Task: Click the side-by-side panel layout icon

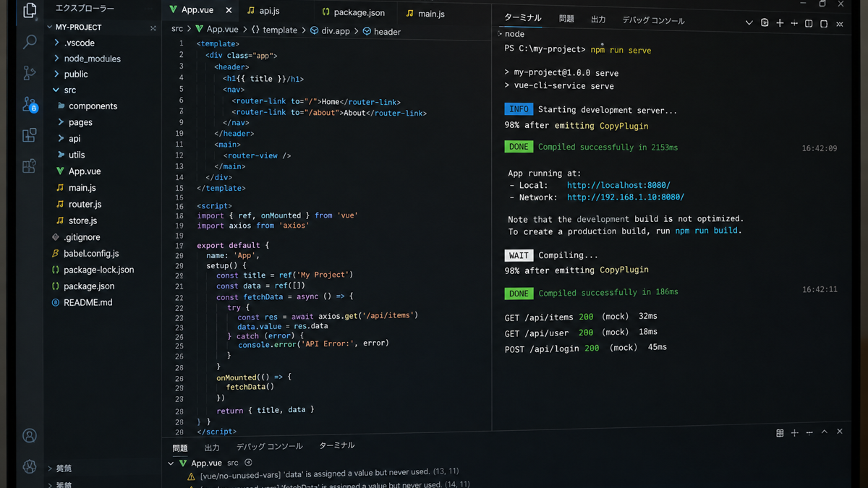Action: tap(809, 23)
